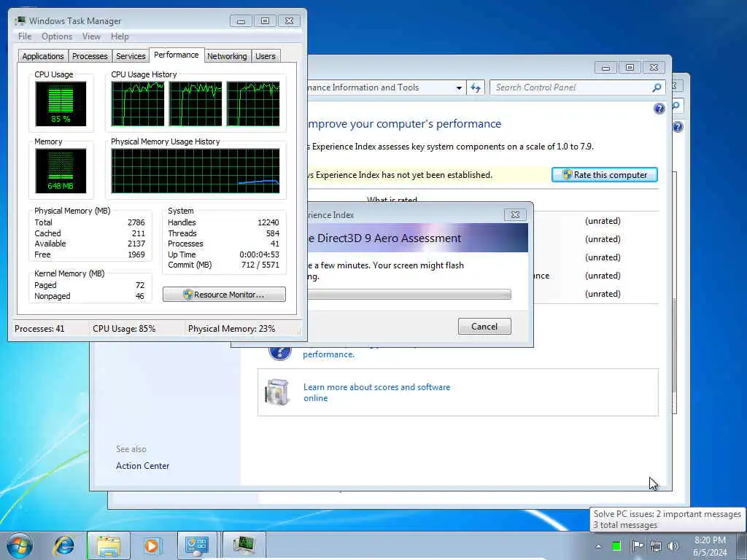
Task: Click the search magnifier icon
Action: point(657,87)
